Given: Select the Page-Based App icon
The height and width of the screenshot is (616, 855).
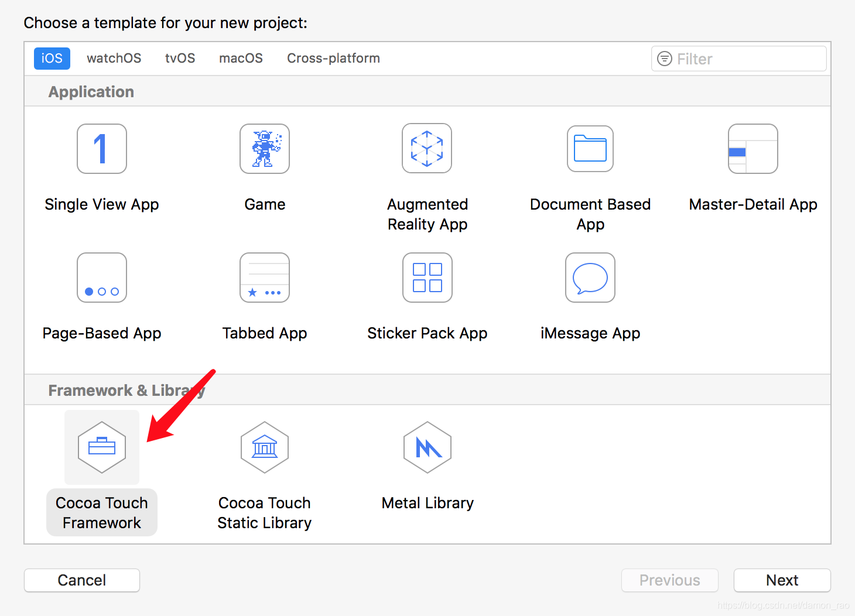Looking at the screenshot, I should (102, 278).
